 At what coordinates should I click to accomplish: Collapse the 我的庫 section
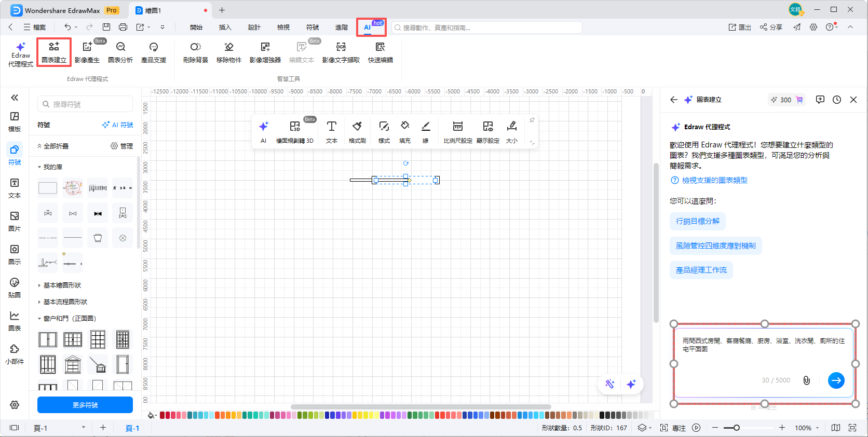[39, 167]
